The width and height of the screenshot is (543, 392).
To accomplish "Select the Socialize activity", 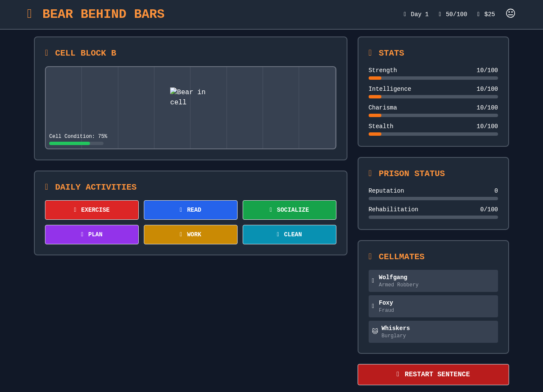I will tap(289, 210).
